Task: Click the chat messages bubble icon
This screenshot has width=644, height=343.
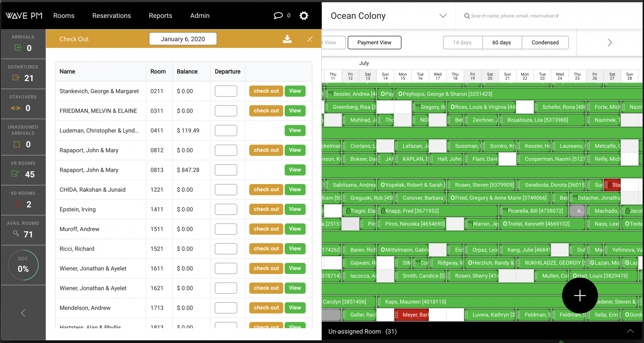Action: 278,16
